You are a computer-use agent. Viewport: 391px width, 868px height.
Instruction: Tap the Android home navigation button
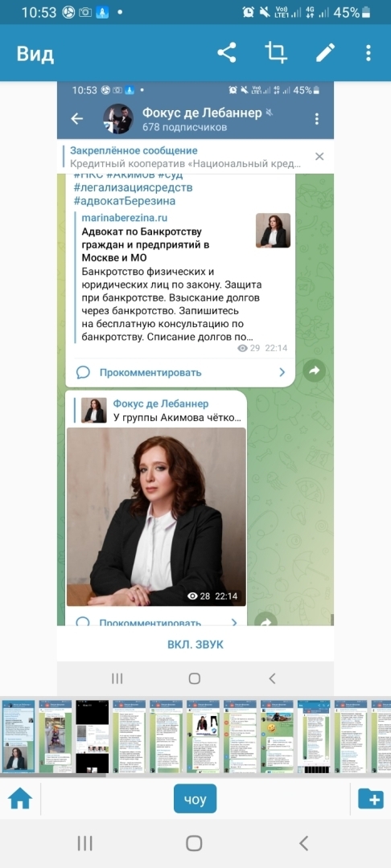pos(194,843)
